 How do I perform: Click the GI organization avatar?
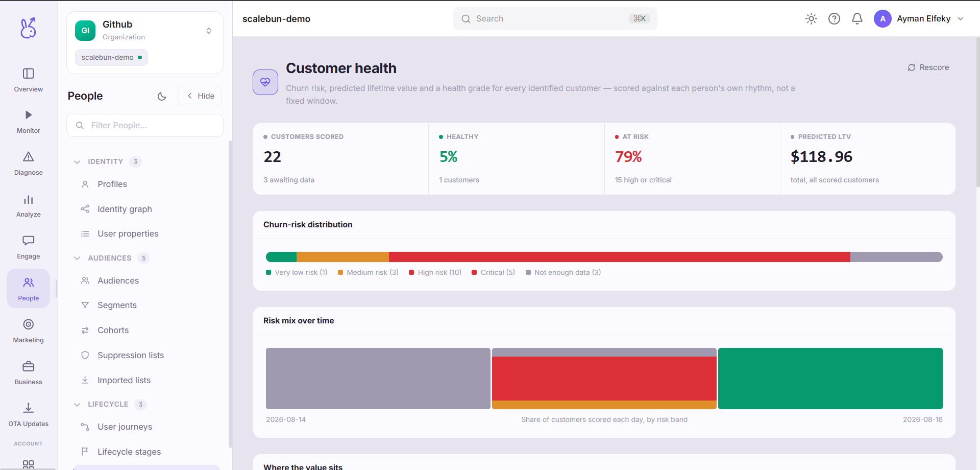[85, 31]
